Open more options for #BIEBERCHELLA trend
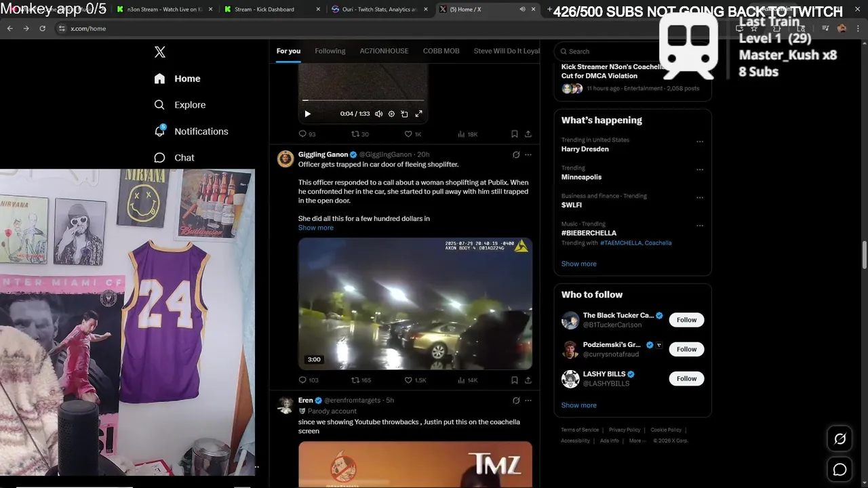Image resolution: width=868 pixels, height=488 pixels. (x=700, y=226)
